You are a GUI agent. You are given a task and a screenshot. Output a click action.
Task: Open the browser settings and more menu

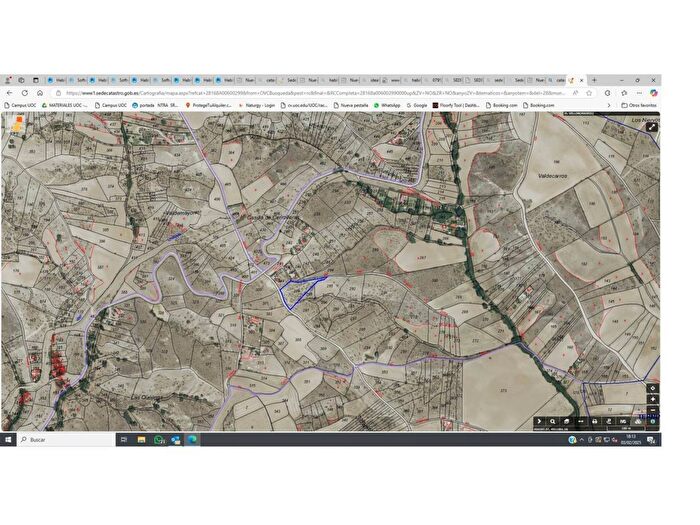639,93
